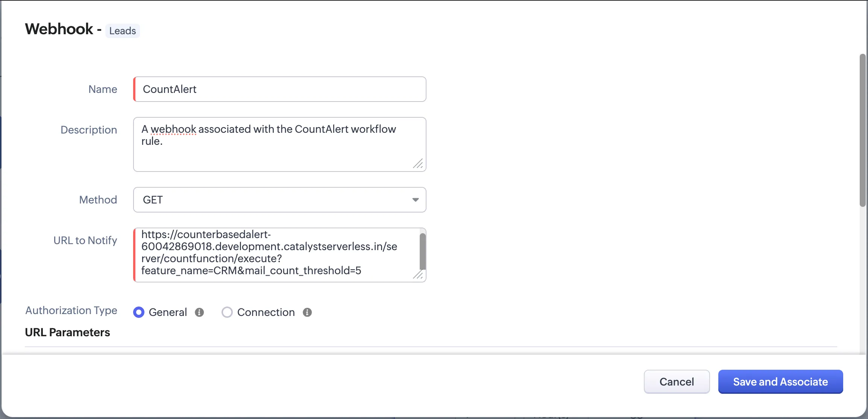868x419 pixels.
Task: Open the Method dropdown arrow
Action: point(415,200)
